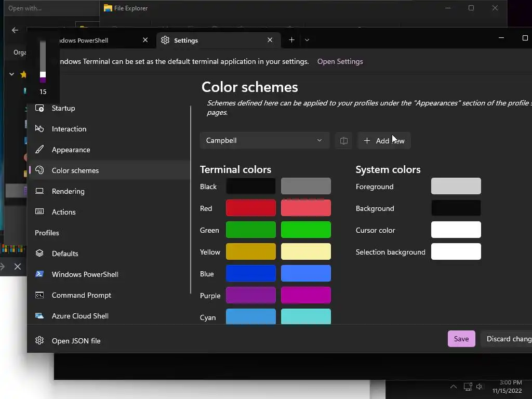Click the back arrow in File Explorer
Viewport: 532px width, 399px height.
pyautogui.click(x=15, y=30)
